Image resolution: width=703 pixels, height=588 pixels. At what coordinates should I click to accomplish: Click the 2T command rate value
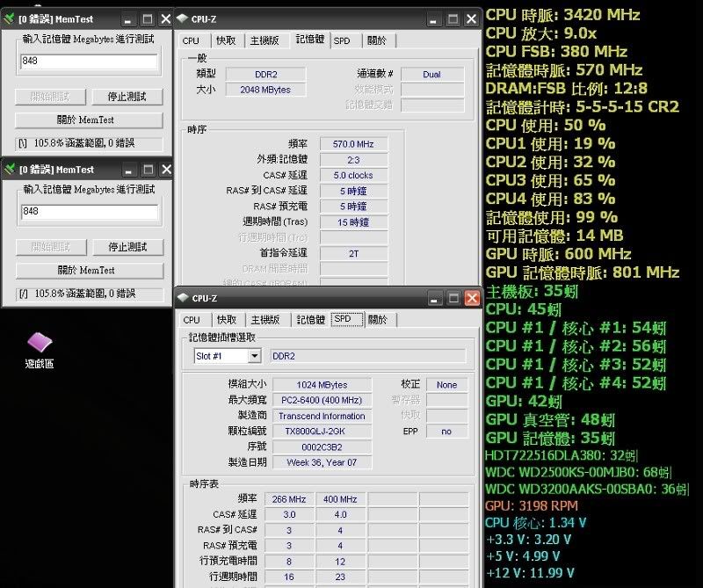coord(353,254)
